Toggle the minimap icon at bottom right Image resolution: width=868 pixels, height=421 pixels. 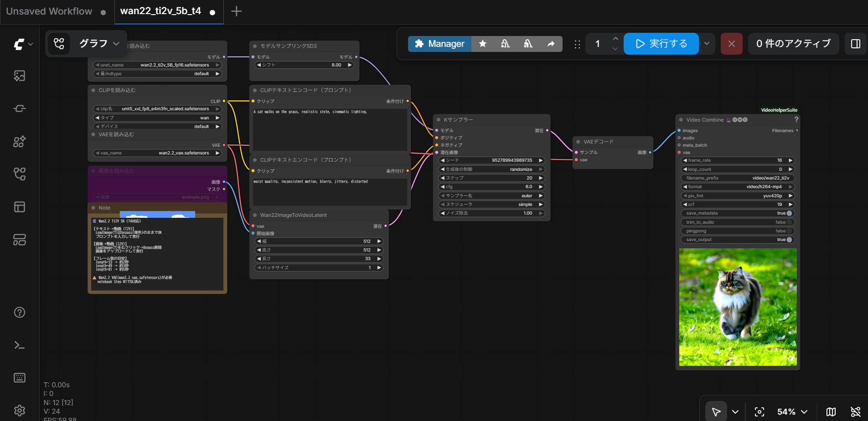831,411
